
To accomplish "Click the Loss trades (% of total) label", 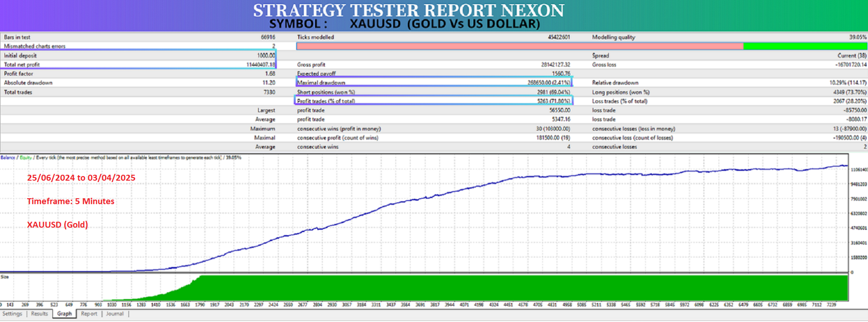I will 620,101.
